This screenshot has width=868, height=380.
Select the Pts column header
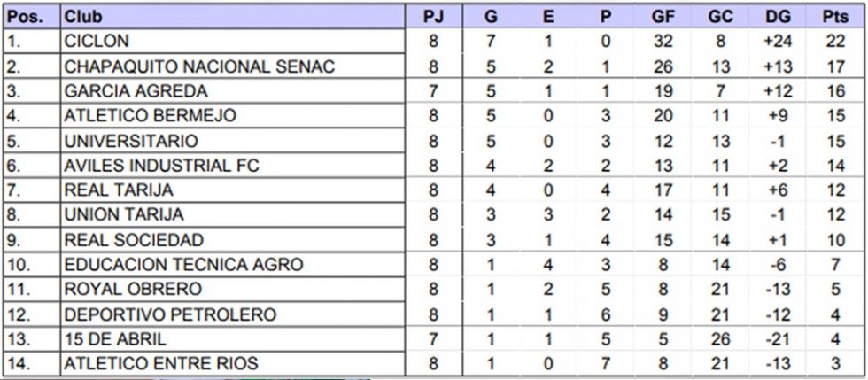click(835, 17)
